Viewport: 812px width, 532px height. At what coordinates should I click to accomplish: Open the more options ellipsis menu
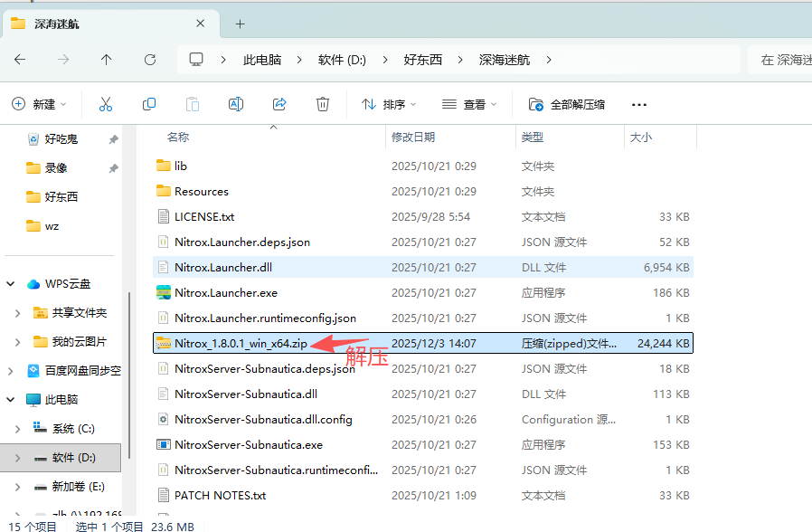pos(639,104)
